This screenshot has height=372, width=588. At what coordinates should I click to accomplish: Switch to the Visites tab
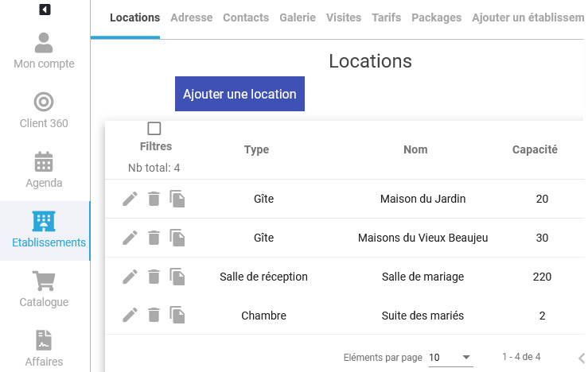click(344, 17)
